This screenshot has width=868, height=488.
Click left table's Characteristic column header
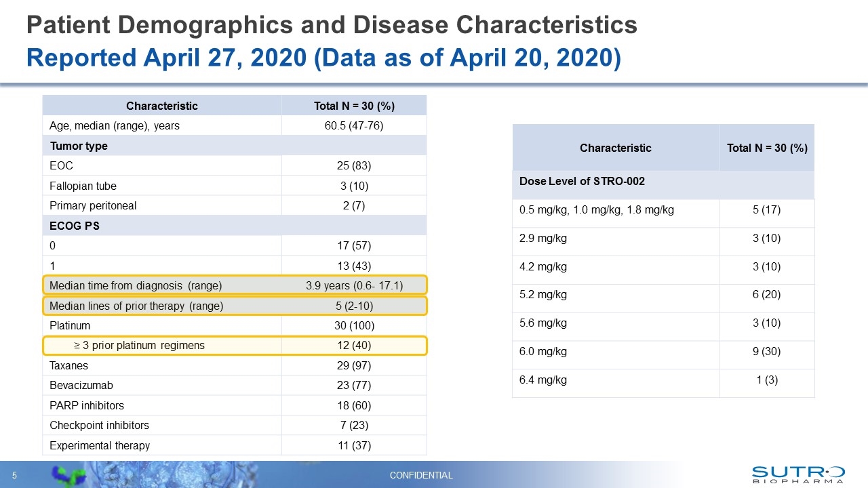click(x=162, y=106)
